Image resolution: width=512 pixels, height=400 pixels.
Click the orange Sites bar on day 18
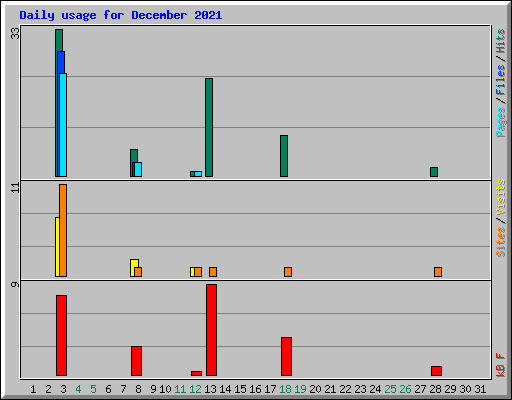coord(288,272)
